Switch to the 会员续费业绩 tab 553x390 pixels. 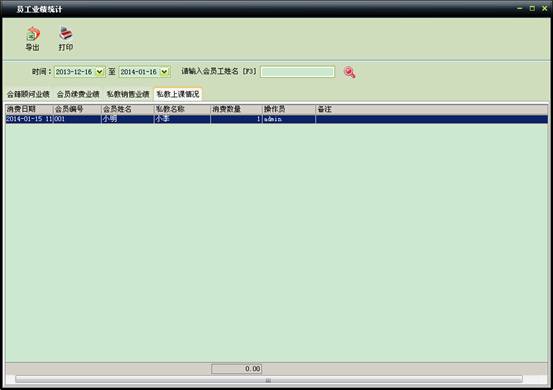pos(78,94)
